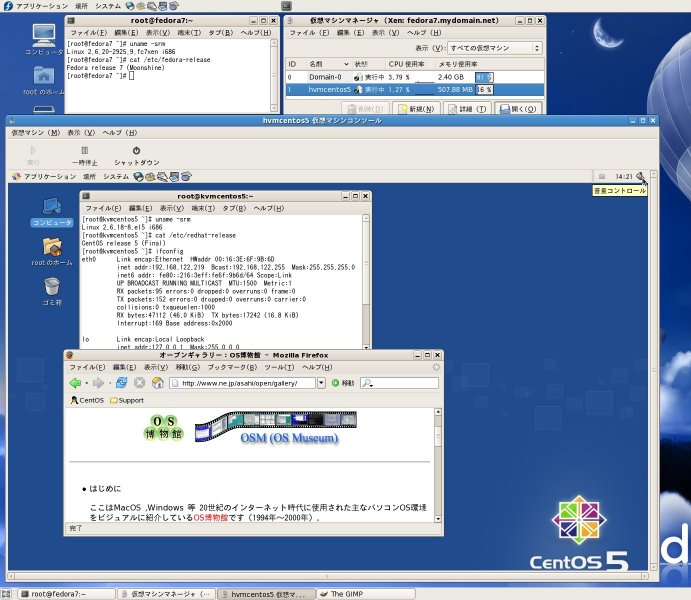The width and height of the screenshot is (691, 600).
Task: Open ツール menu in Firefox
Action: [x=279, y=367]
